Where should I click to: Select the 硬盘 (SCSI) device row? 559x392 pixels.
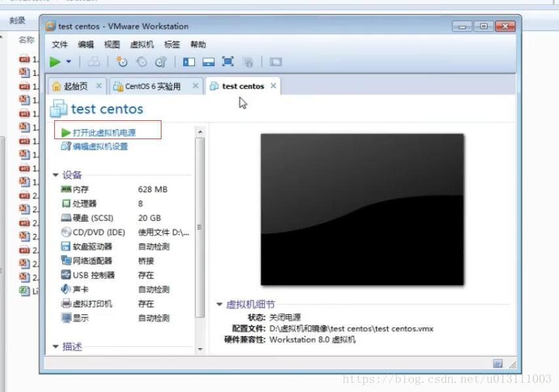[x=125, y=218]
